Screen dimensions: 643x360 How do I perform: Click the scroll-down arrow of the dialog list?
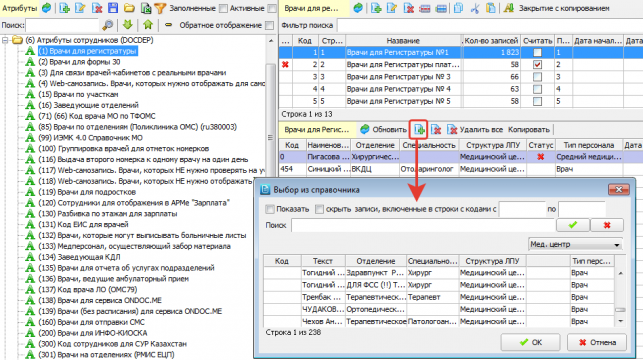tap(620, 321)
